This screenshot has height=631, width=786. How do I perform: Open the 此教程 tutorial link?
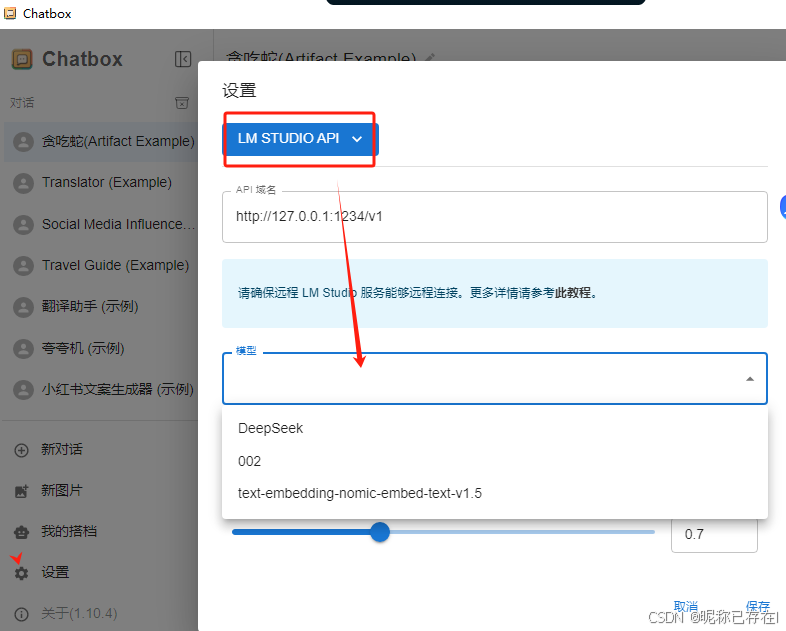pos(573,293)
